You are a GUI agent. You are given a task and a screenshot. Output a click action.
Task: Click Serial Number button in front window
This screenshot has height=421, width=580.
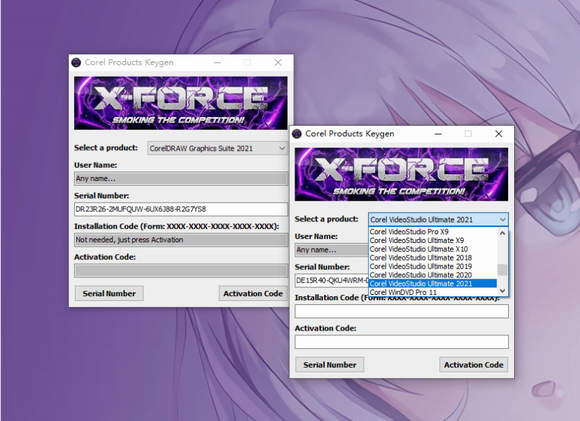[x=330, y=365]
